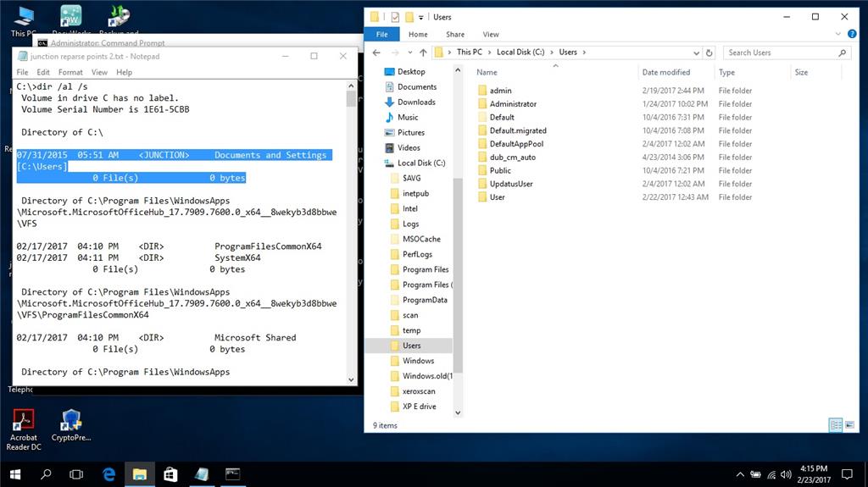Open the address bar history dropdown

(696, 53)
